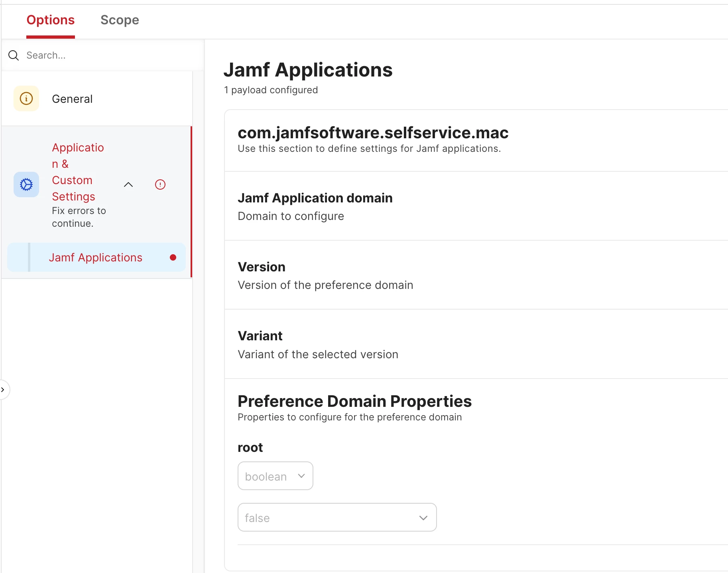The image size is (728, 573).
Task: Click Preference Domain Properties heading
Action: (354, 401)
